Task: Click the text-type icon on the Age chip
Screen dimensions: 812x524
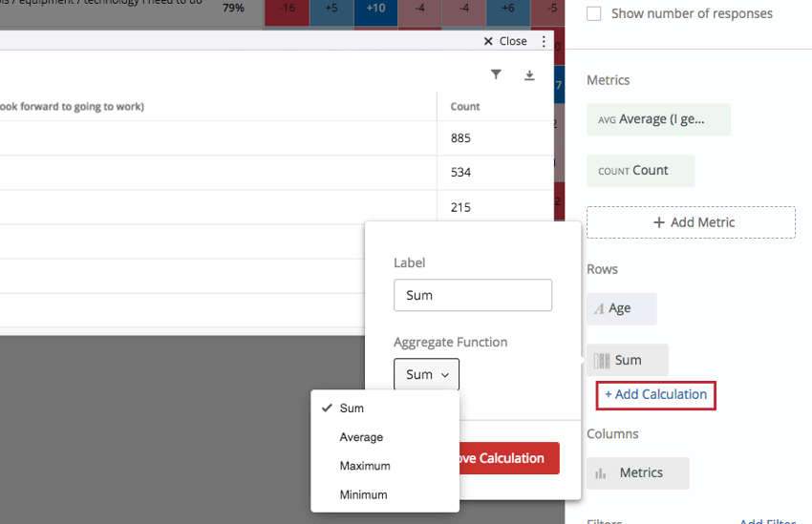Action: [599, 309]
